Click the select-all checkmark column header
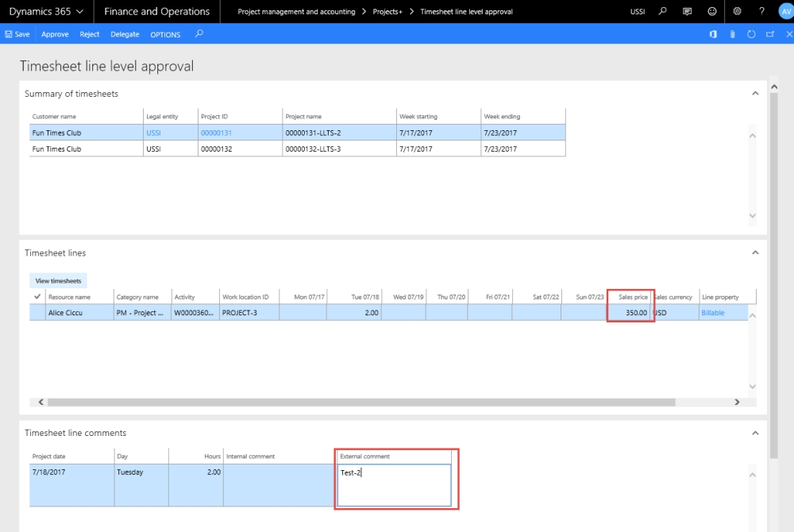This screenshot has height=532, width=794. pos(37,296)
